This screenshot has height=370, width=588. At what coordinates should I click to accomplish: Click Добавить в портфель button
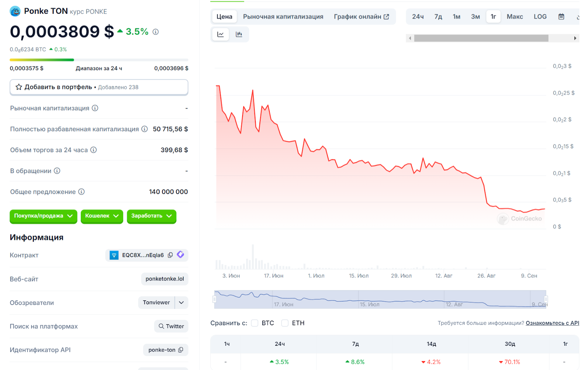[99, 87]
